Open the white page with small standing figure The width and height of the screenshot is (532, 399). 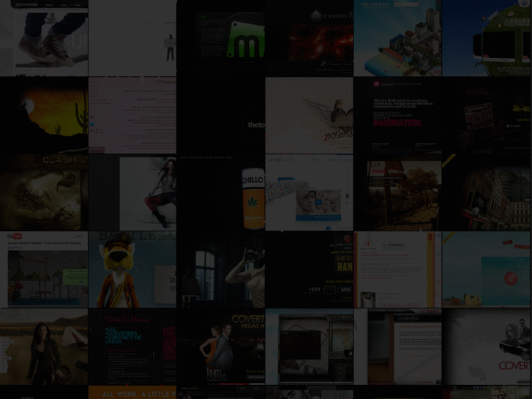coord(132,38)
